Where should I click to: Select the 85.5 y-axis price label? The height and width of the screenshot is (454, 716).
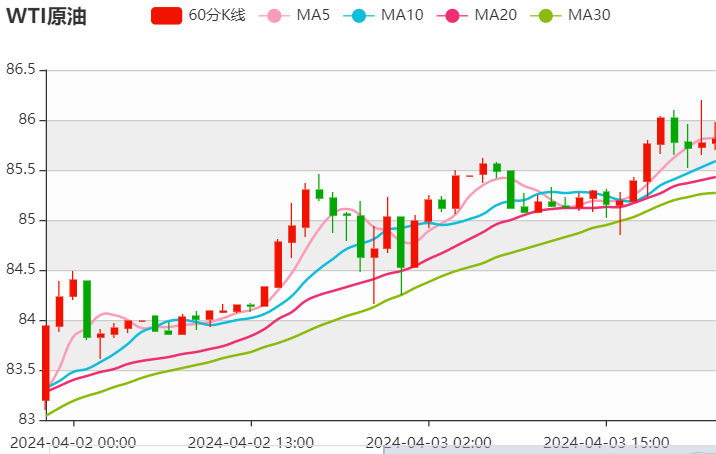pyautogui.click(x=21, y=169)
